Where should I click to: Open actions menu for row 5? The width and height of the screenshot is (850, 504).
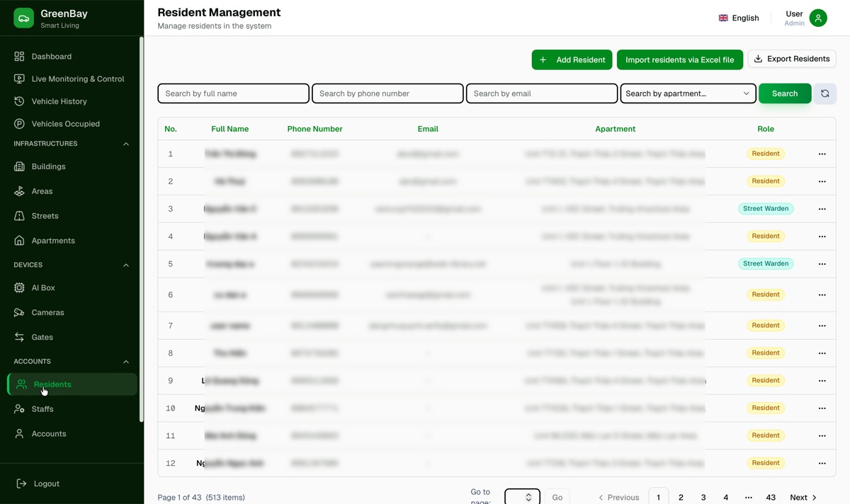tap(822, 264)
